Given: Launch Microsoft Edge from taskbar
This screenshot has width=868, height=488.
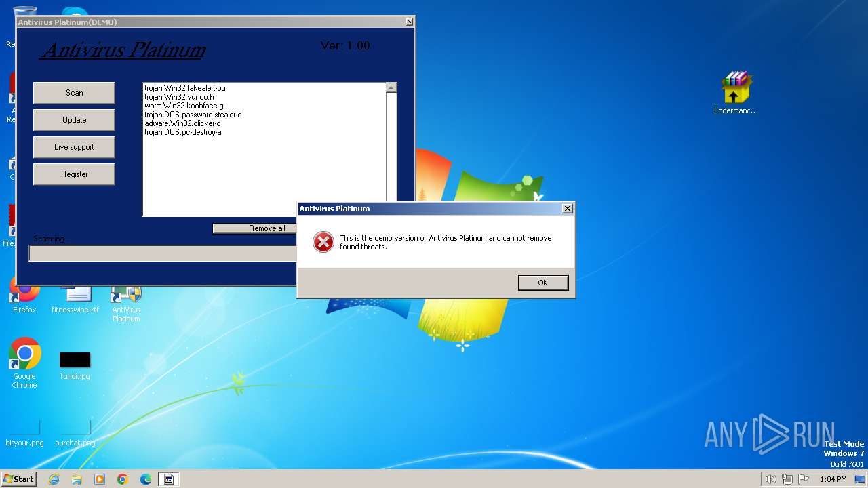Looking at the screenshot, I should [x=146, y=479].
